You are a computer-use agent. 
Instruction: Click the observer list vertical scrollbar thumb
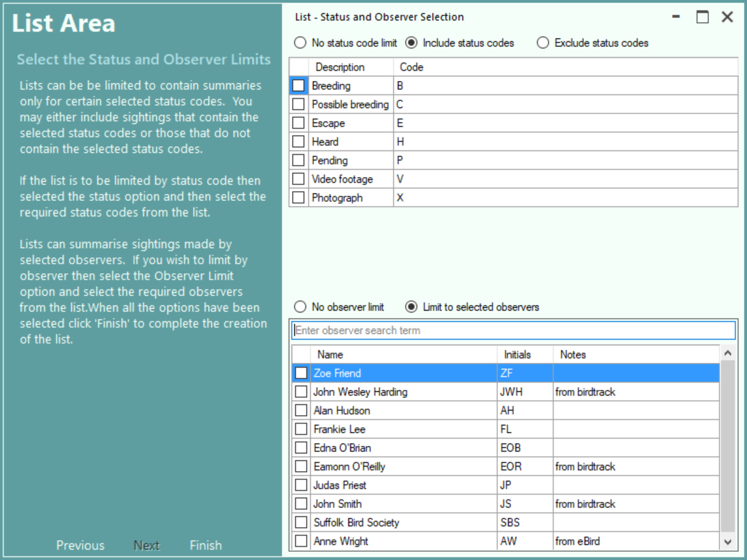(x=728, y=447)
